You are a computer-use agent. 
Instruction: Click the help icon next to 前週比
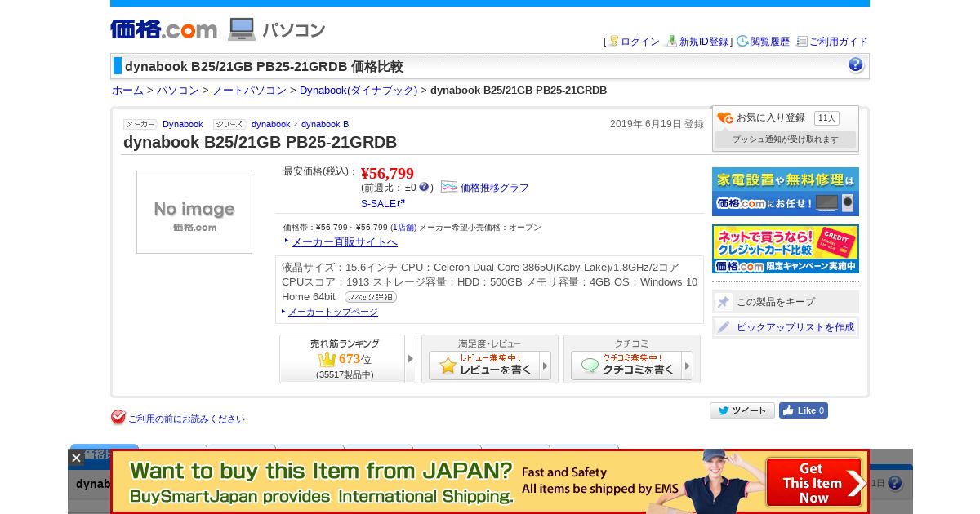coord(424,187)
